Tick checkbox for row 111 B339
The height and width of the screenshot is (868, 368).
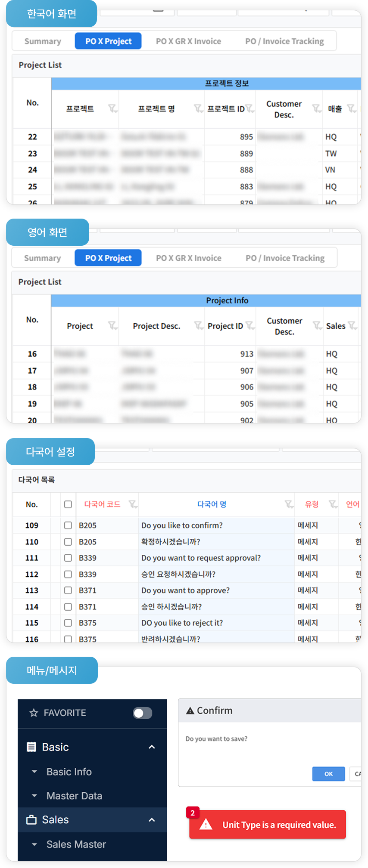pos(68,558)
